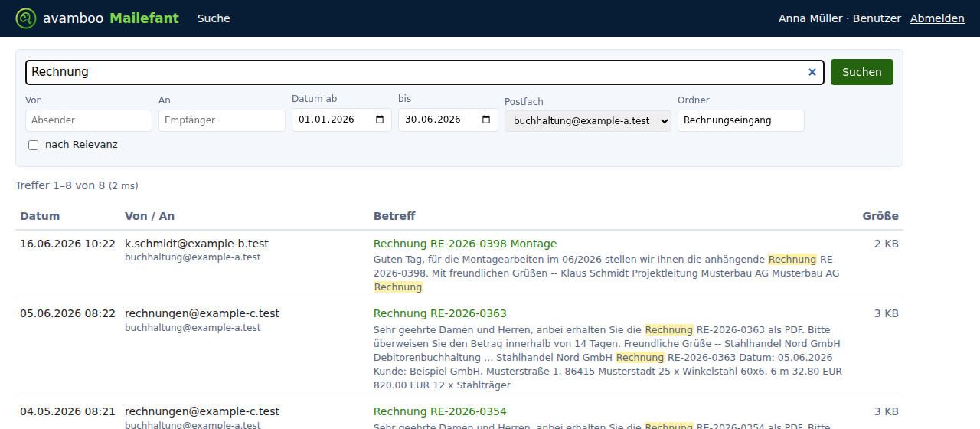The width and height of the screenshot is (980, 429).
Task: Clear the search field with the X icon
Action: (812, 72)
